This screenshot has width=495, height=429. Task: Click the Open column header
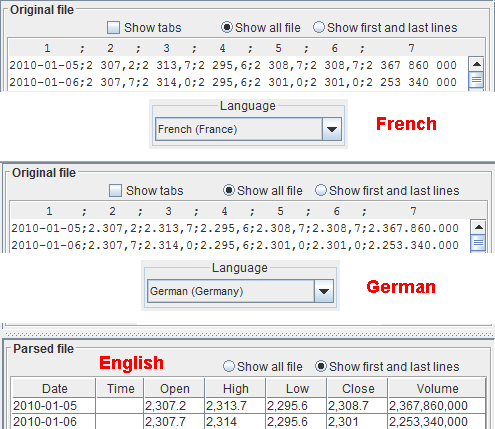(174, 388)
